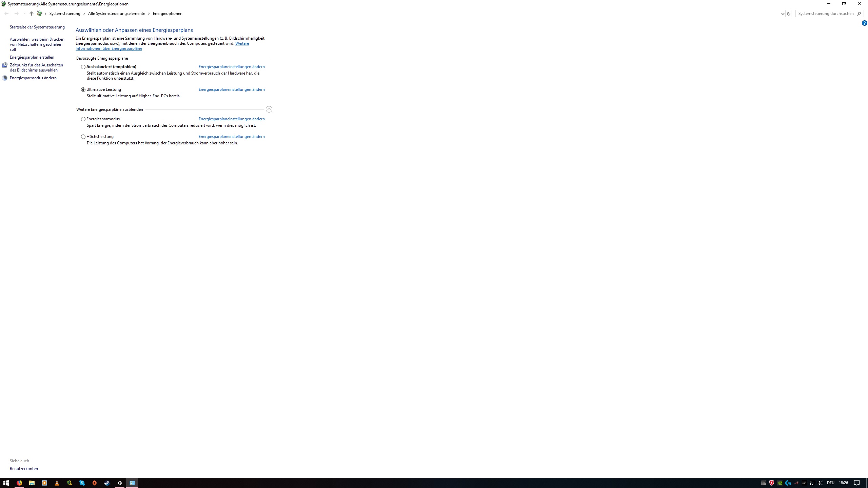
Task: Open the address bar history dropdown
Action: (x=783, y=14)
